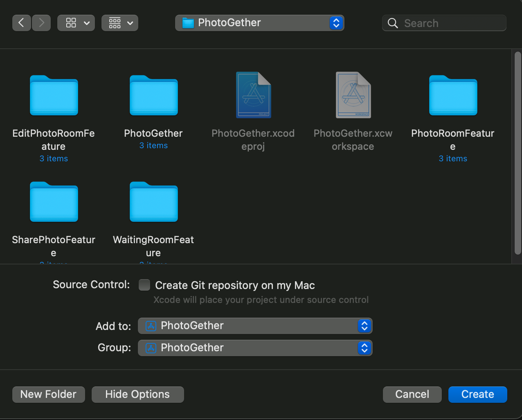This screenshot has width=522, height=420.
Task: Select the PhotoGether.xcodeproj file icon
Action: [253, 95]
